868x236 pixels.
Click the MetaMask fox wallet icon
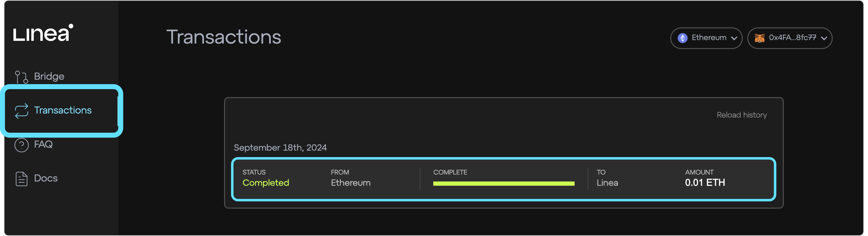(x=760, y=38)
